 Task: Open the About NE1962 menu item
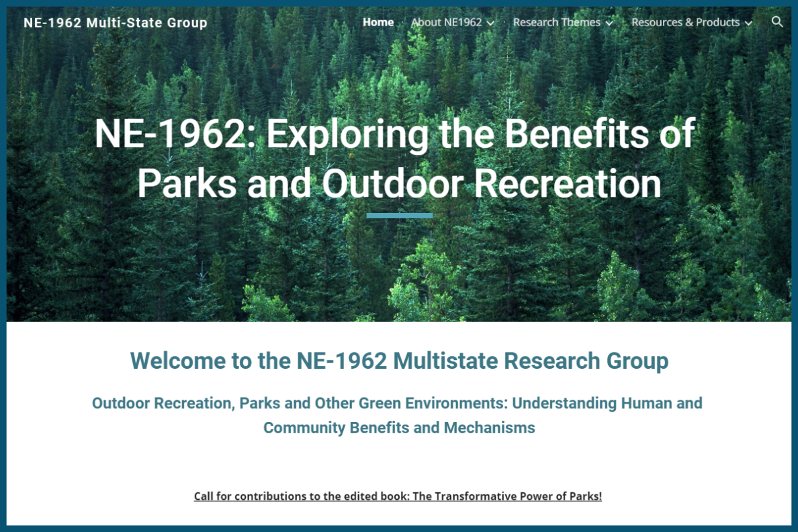(x=446, y=22)
